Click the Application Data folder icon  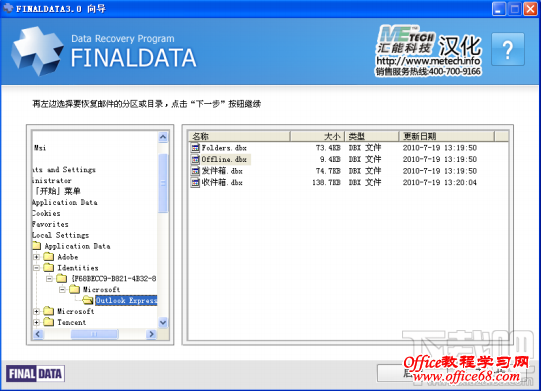pos(37,246)
